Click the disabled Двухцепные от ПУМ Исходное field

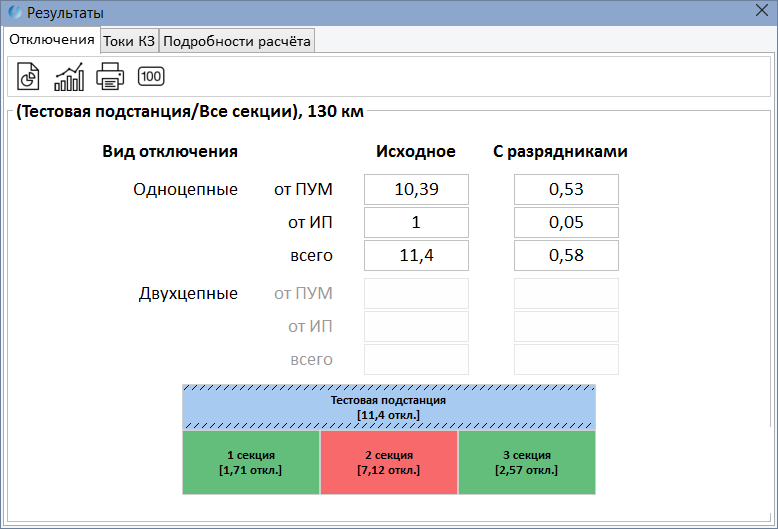tap(416, 294)
